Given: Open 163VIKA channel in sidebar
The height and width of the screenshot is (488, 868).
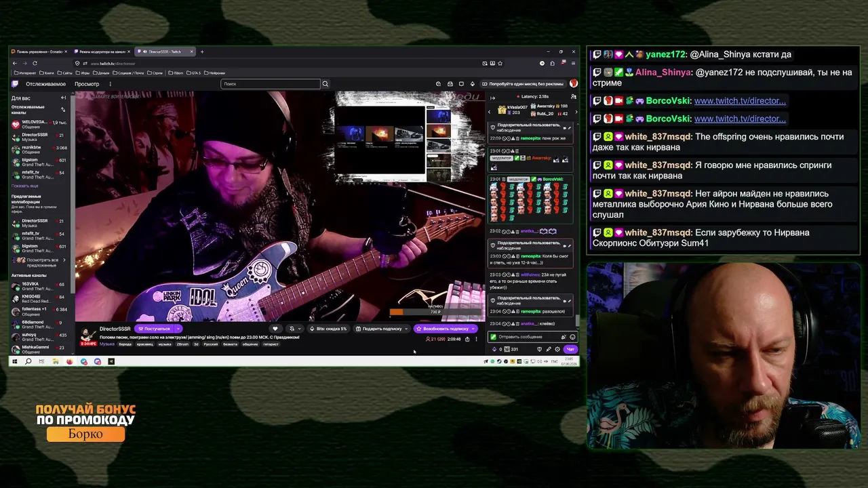Looking at the screenshot, I should coord(39,287).
